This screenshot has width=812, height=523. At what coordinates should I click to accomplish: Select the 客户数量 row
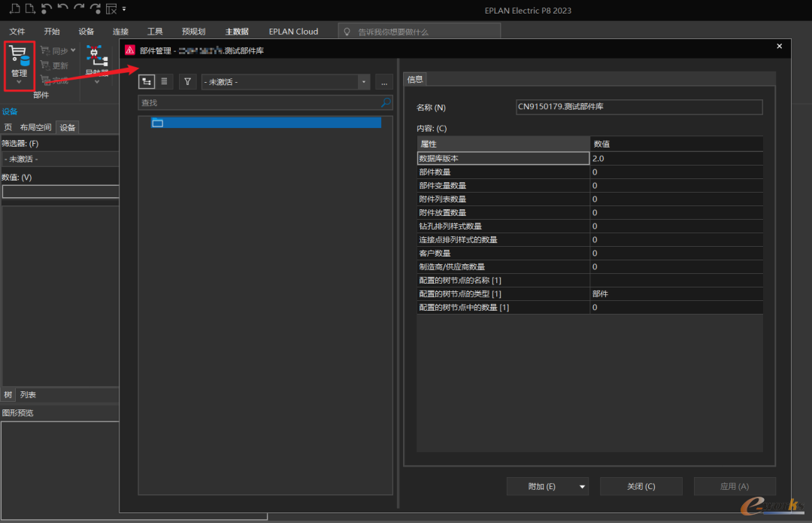(590, 253)
